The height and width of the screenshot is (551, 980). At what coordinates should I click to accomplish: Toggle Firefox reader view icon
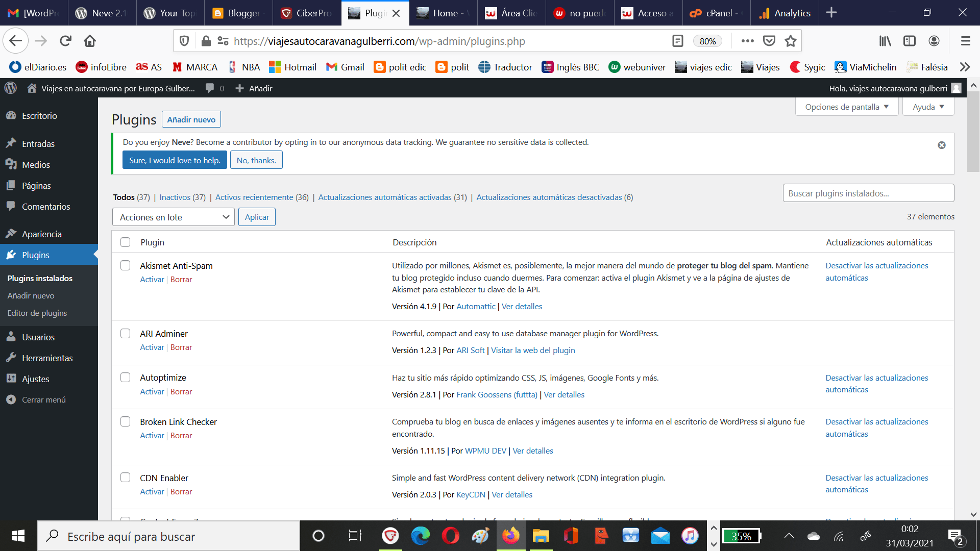677,41
